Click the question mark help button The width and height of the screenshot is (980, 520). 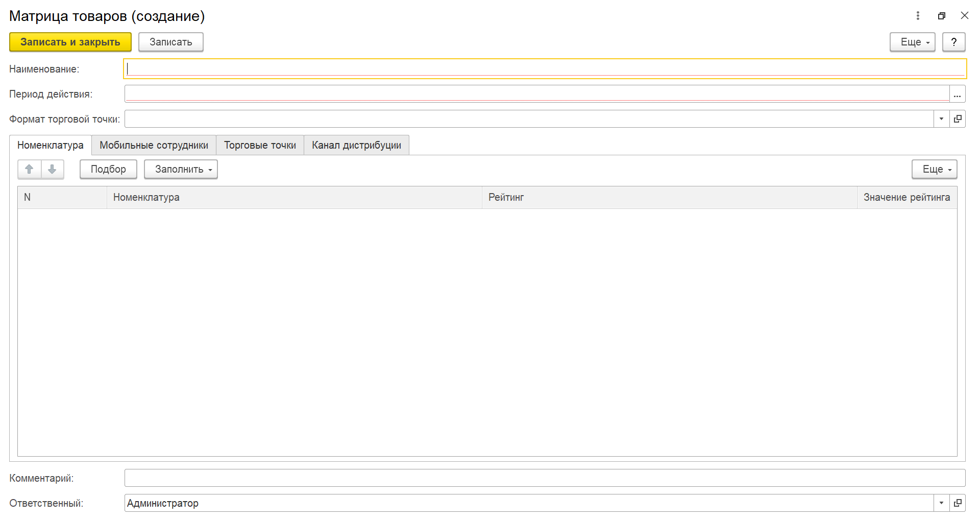(x=953, y=42)
